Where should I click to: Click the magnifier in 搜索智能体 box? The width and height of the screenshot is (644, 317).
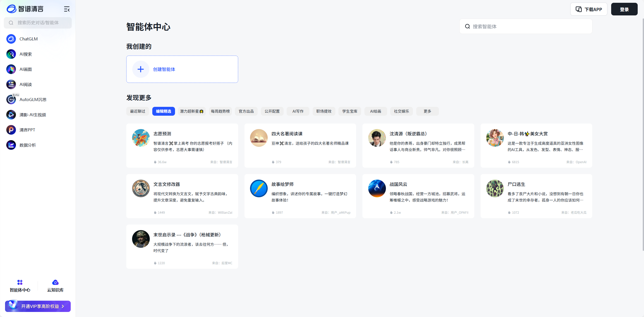coord(467,26)
